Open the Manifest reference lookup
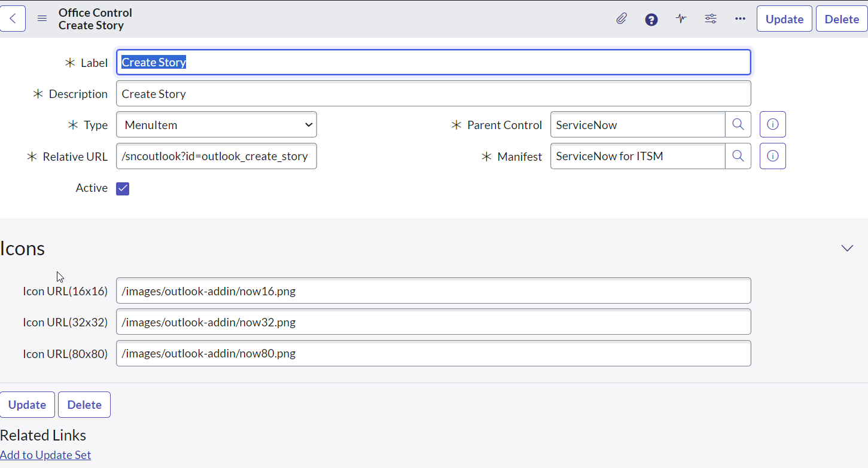Image resolution: width=868 pixels, height=468 pixels. pos(738,156)
